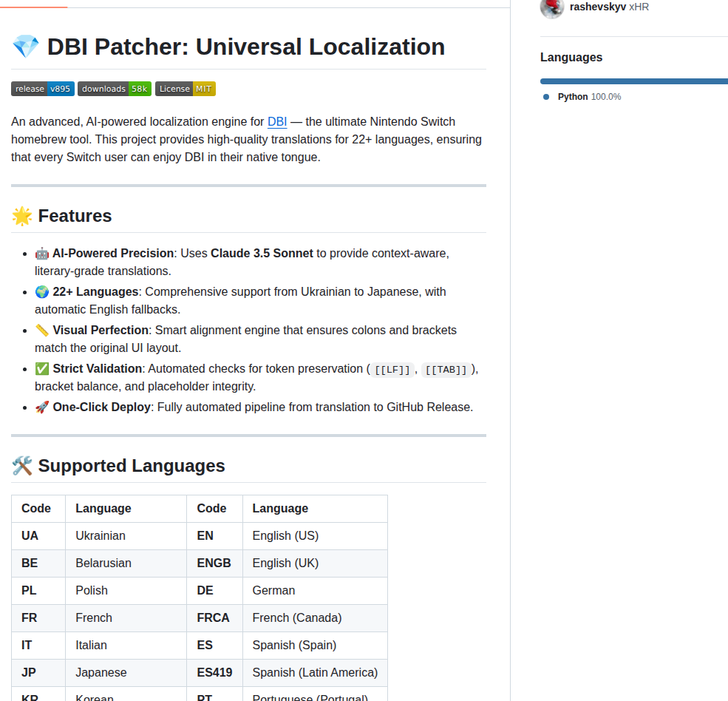Click the Python language bar
Image resolution: width=728 pixels, height=701 pixels.
pyautogui.click(x=633, y=81)
